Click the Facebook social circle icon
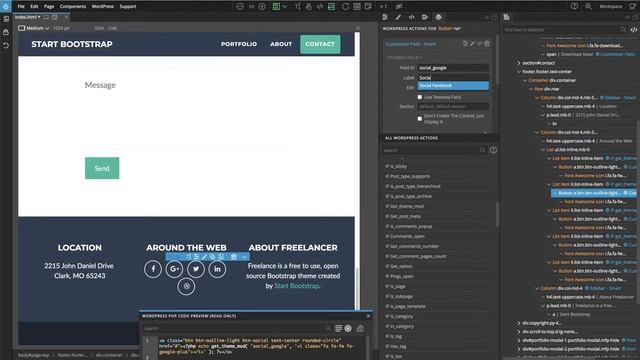This screenshot has height=360, width=640. (x=153, y=269)
